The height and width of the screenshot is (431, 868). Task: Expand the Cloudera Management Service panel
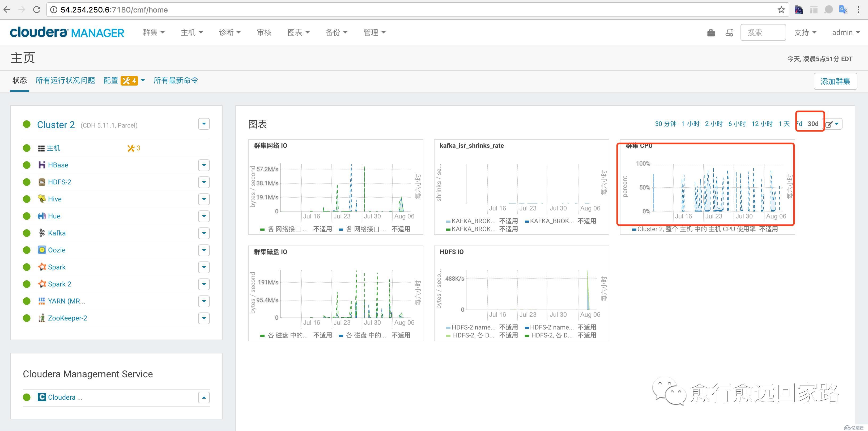pos(204,397)
